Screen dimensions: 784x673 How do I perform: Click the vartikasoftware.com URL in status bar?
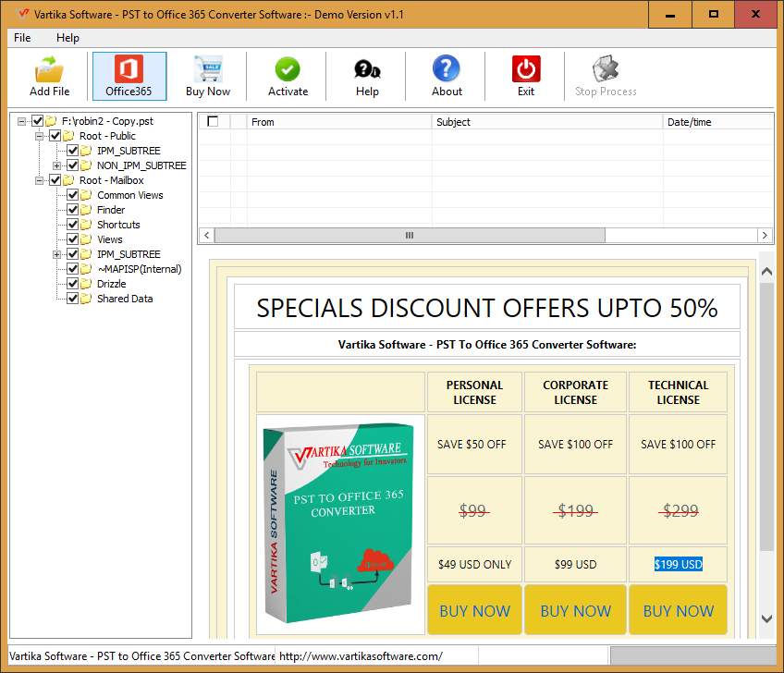[x=361, y=656]
